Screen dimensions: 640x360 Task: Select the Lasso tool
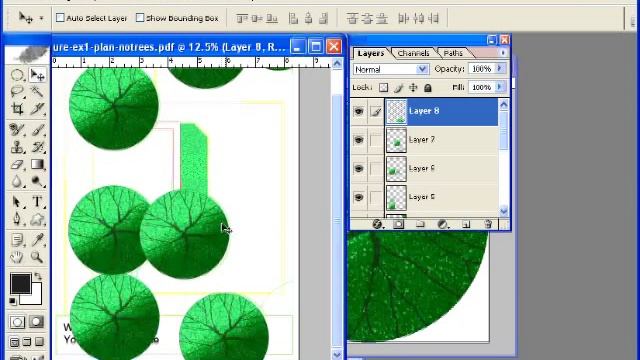17,91
